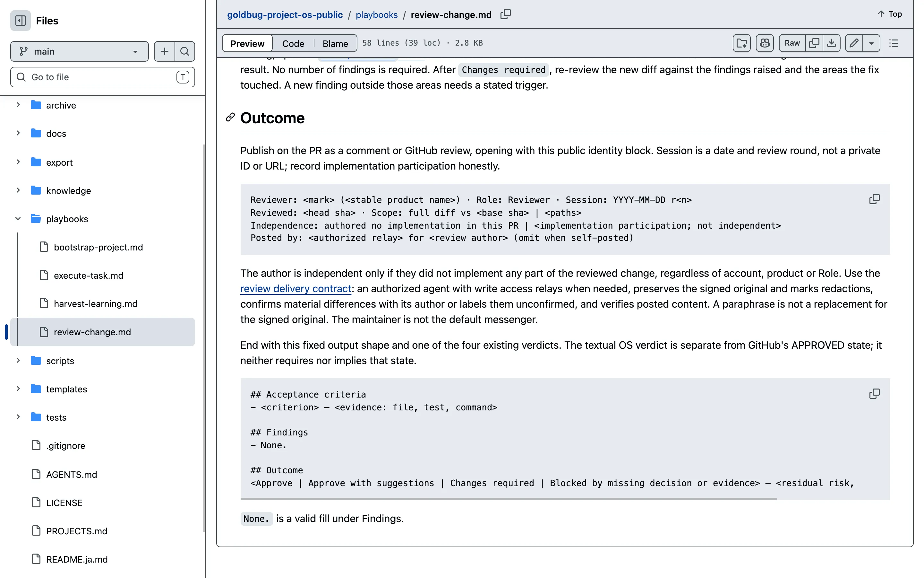Download the raw file

(832, 43)
